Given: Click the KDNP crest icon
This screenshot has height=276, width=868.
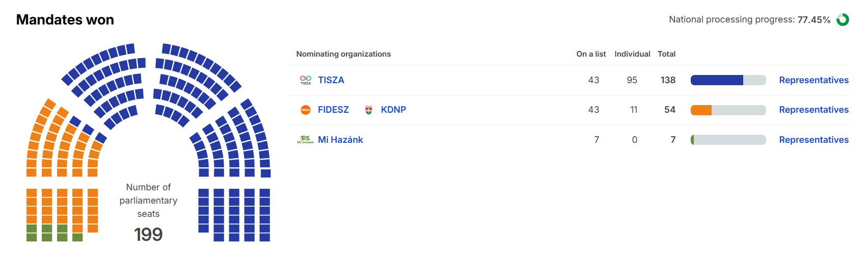Looking at the screenshot, I should coord(369,110).
